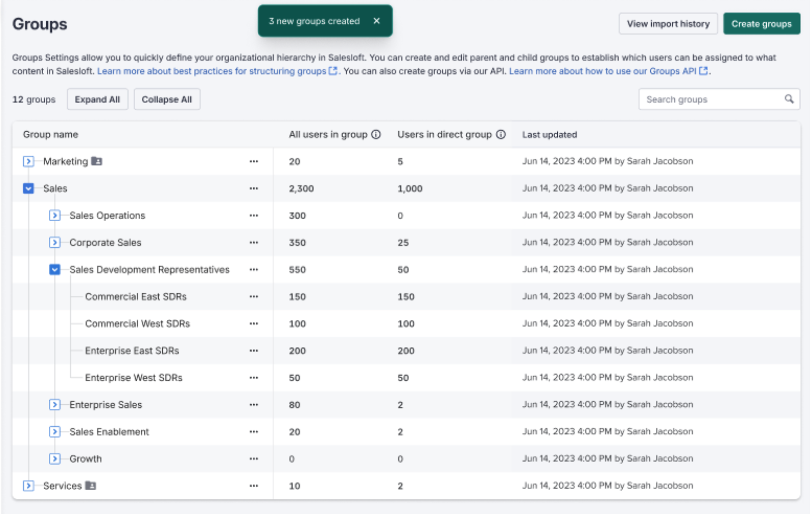Expand the Marketing group row
Image resolution: width=812 pixels, height=514 pixels.
28,161
